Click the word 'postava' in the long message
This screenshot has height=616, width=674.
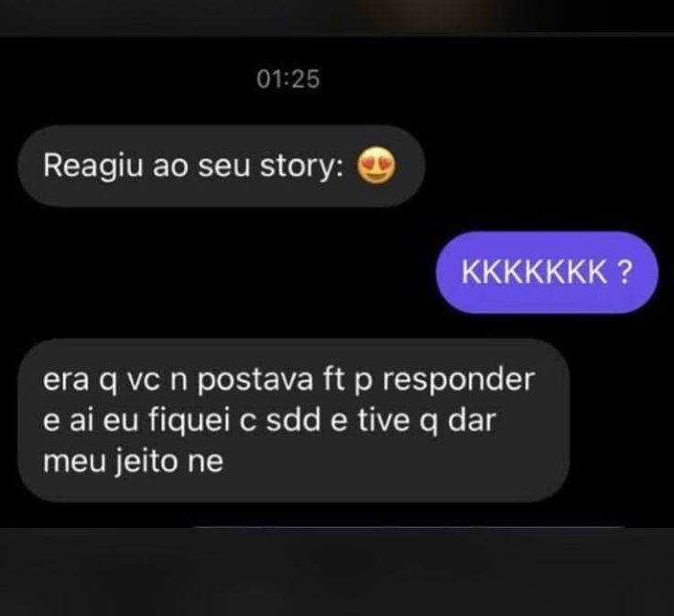(x=255, y=381)
